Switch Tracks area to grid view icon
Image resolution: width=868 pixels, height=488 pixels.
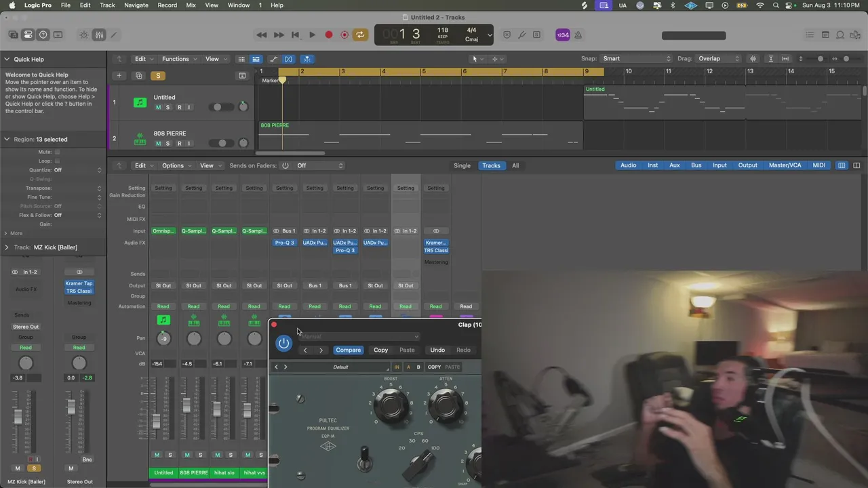(241, 59)
